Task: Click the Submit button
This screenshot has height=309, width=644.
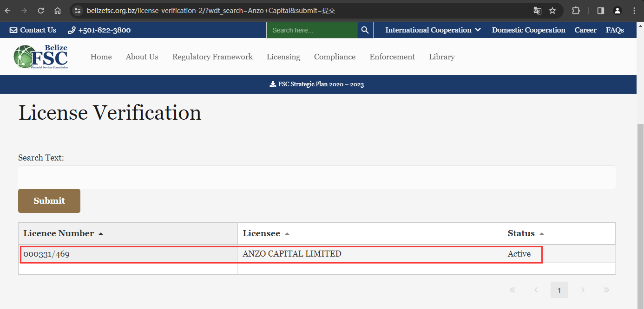Action: [49, 201]
